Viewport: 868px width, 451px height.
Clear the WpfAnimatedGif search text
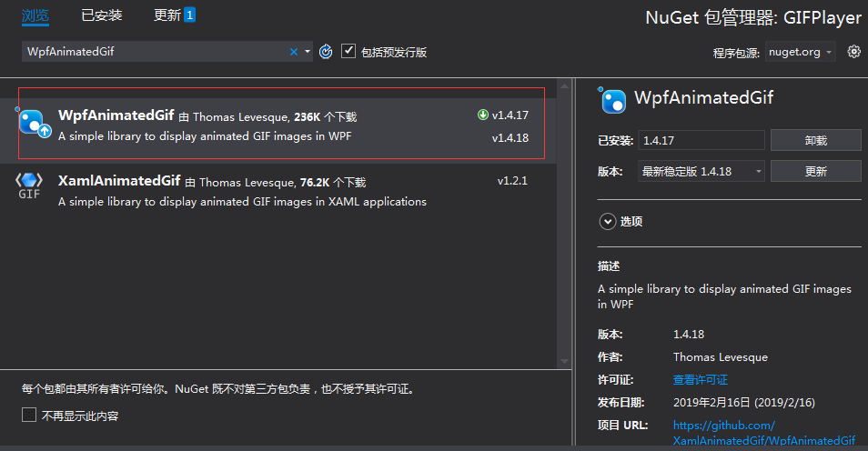[x=293, y=52]
